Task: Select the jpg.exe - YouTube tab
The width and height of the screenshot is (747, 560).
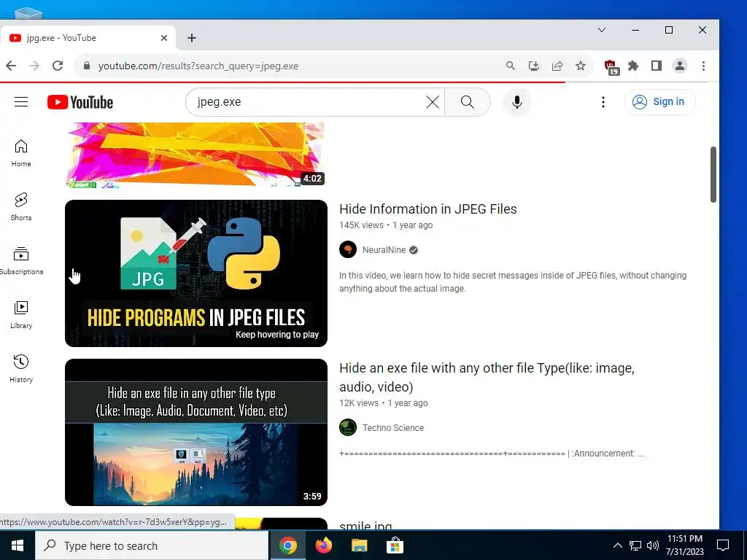Action: pyautogui.click(x=88, y=38)
